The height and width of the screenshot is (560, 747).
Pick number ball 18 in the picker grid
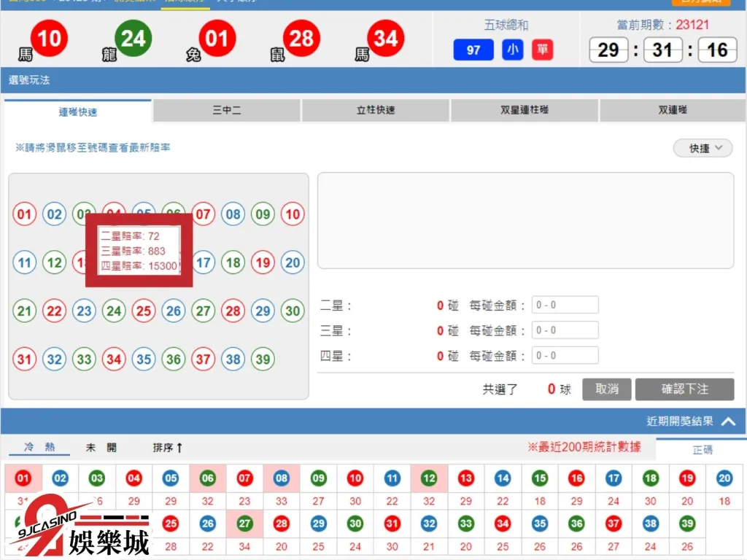[x=233, y=262]
